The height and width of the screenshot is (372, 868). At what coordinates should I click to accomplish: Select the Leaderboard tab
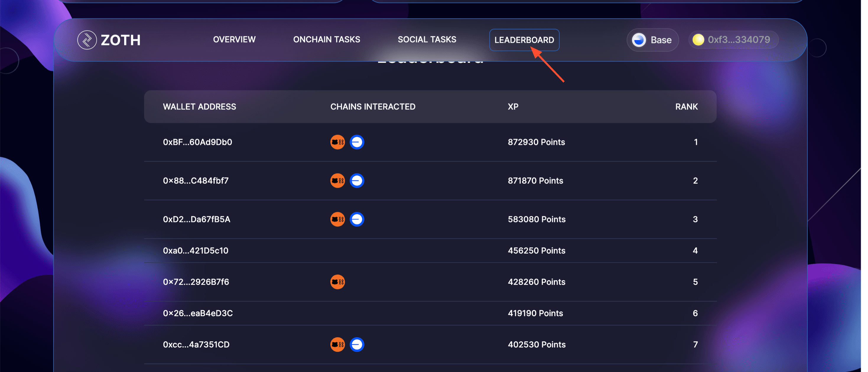click(524, 40)
